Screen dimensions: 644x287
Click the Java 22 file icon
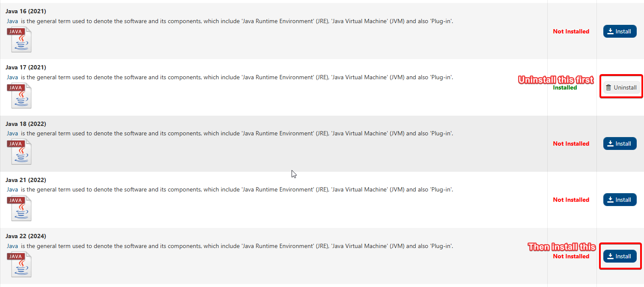tap(19, 264)
